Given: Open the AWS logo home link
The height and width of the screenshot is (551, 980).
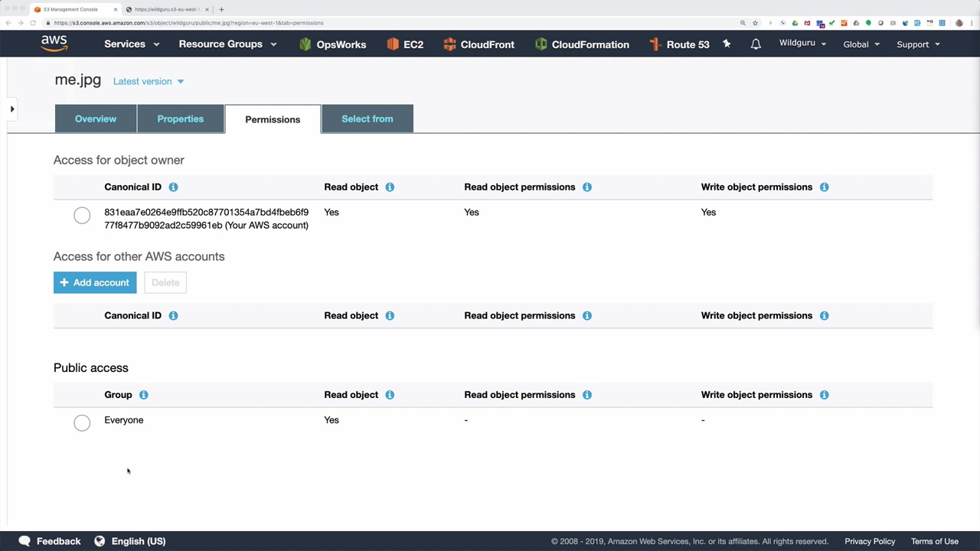Looking at the screenshot, I should pos(54,44).
